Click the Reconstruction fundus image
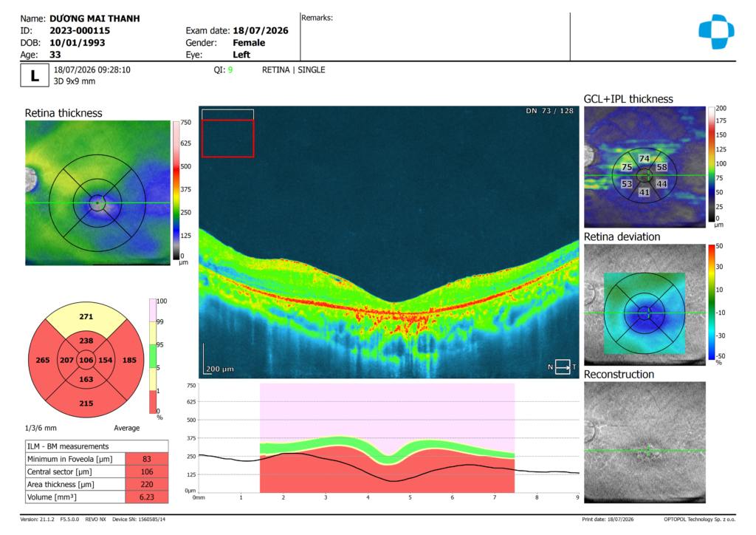The width and height of the screenshot is (756, 535). click(x=645, y=443)
